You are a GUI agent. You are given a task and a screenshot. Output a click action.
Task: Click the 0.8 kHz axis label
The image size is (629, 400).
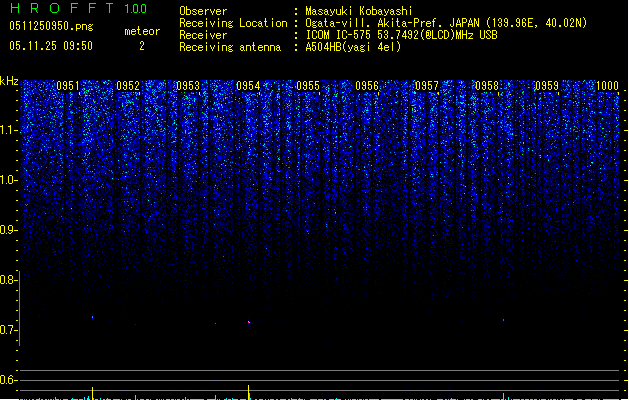point(9,280)
